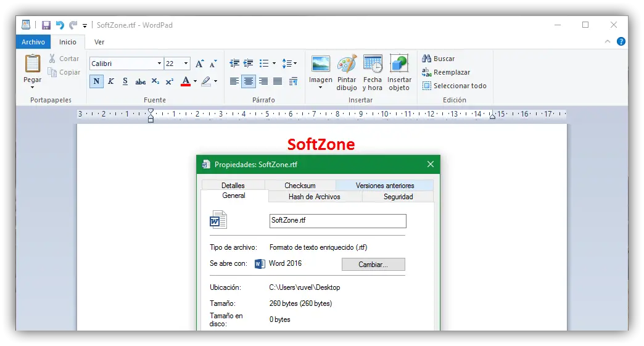Click the Save icon in quick access toolbar
This screenshot has height=346, width=644.
point(46,25)
